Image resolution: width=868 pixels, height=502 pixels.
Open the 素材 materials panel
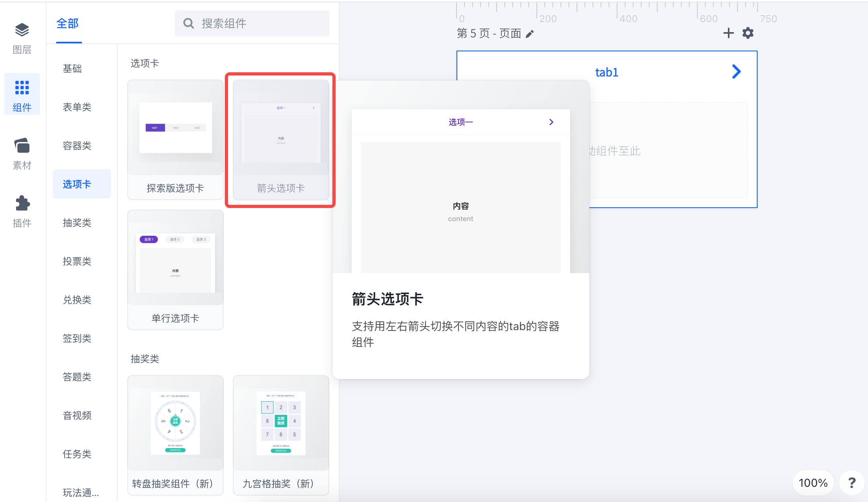(22, 154)
